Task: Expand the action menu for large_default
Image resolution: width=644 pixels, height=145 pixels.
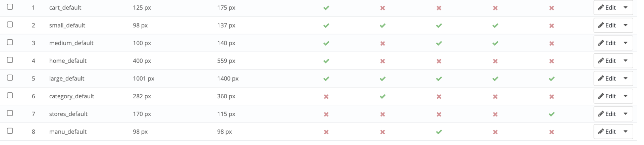Action: click(626, 78)
